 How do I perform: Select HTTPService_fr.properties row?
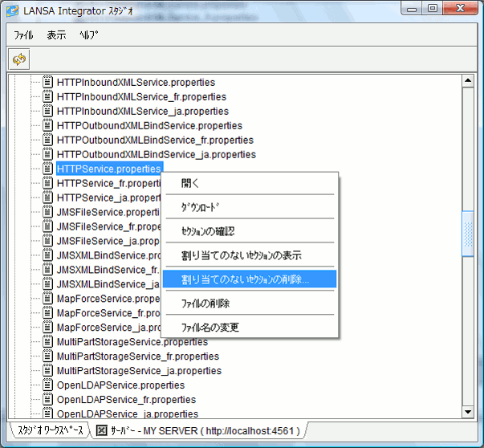pyautogui.click(x=108, y=183)
